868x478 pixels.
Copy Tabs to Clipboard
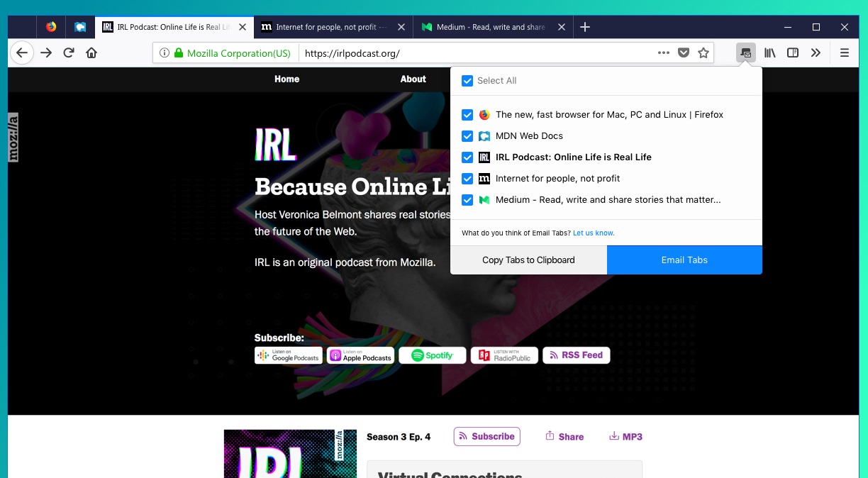pyautogui.click(x=528, y=260)
